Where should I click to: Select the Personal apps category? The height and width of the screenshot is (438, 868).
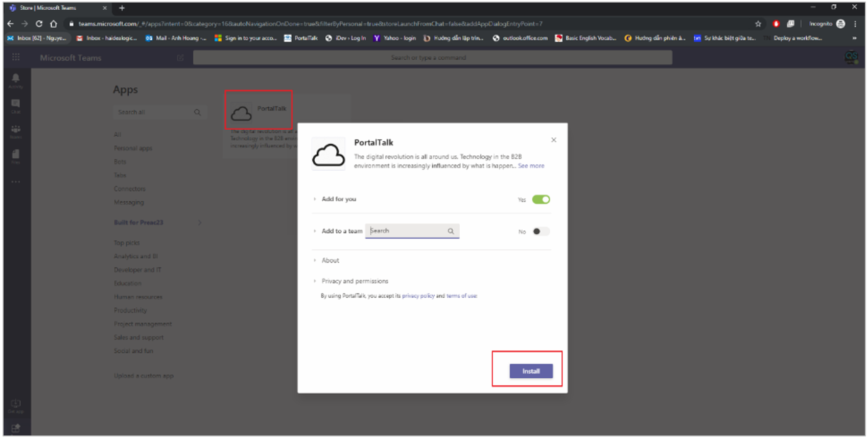(x=133, y=148)
